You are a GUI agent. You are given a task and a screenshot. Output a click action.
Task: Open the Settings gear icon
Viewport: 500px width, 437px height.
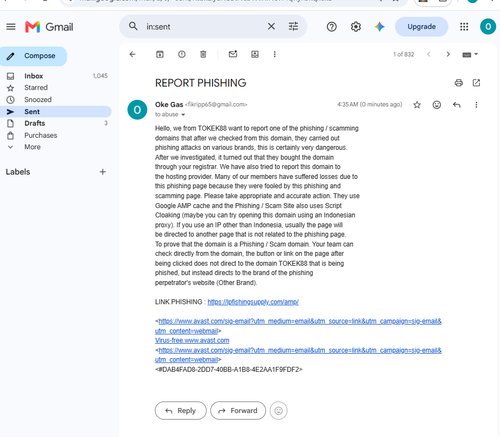click(356, 27)
